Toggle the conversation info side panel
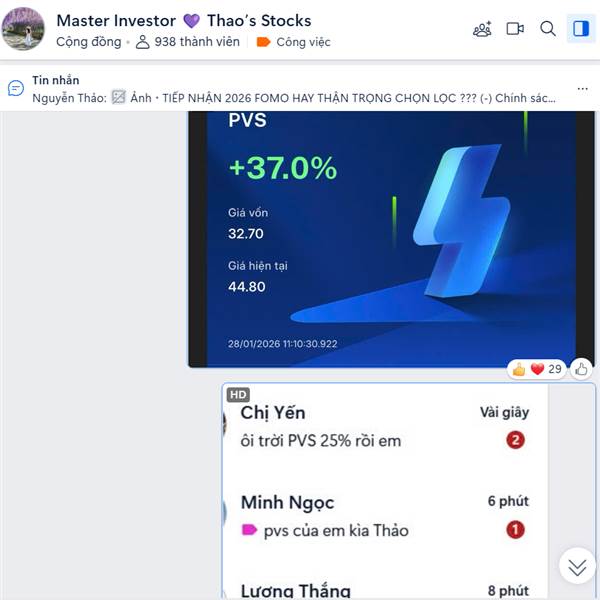The height and width of the screenshot is (600, 600). tap(581, 29)
